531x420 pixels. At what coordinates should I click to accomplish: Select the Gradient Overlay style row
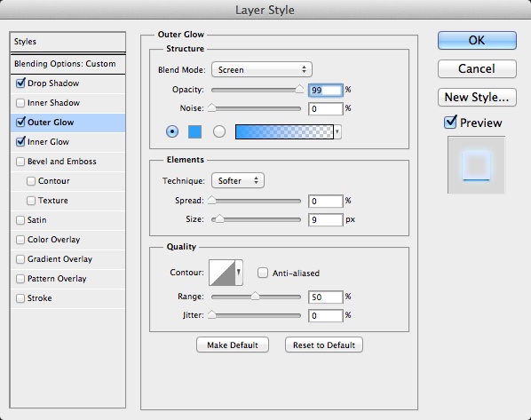pyautogui.click(x=68, y=259)
